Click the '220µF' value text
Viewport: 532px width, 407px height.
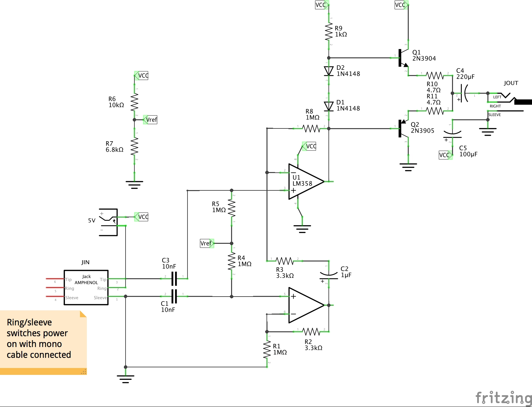click(465, 77)
